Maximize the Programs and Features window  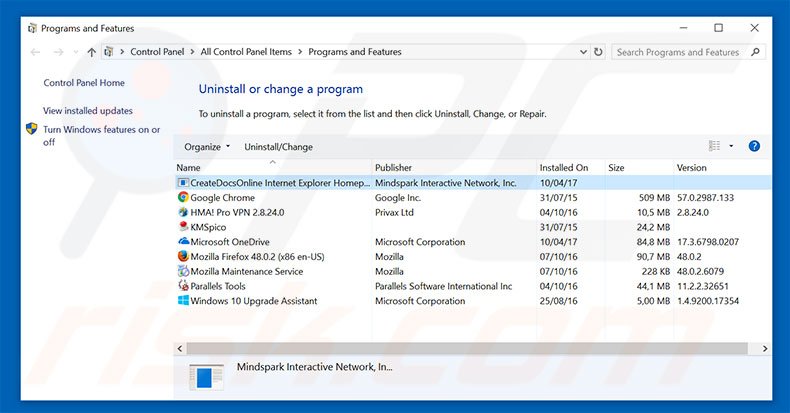718,28
